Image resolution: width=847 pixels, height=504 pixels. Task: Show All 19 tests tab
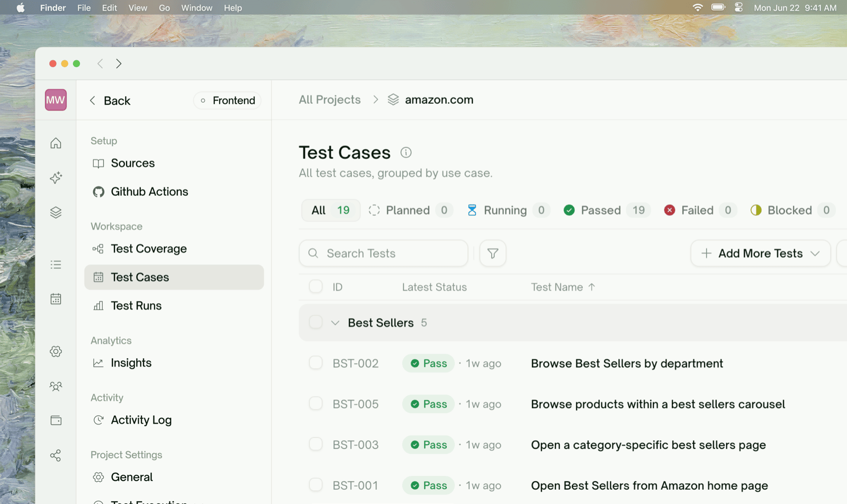(x=331, y=210)
